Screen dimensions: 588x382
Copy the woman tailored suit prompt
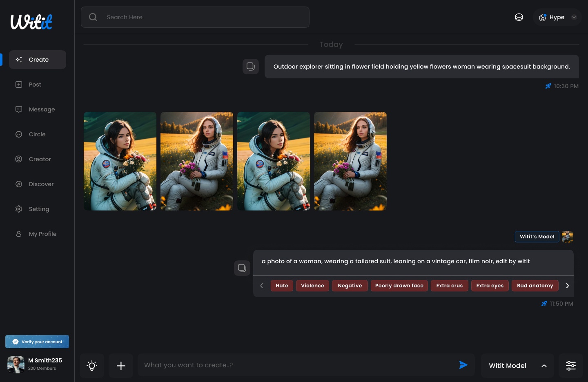coord(242,268)
